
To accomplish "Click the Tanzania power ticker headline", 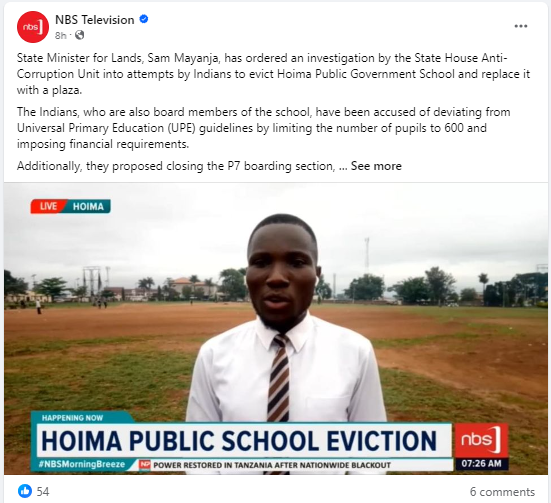I will [272, 465].
